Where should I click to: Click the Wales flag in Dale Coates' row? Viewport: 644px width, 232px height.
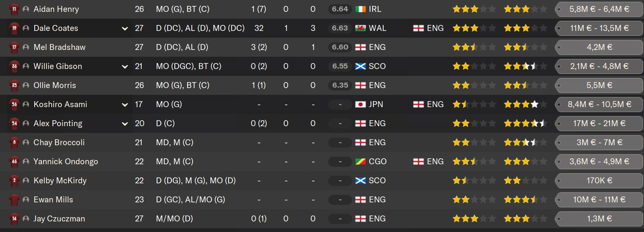click(360, 28)
